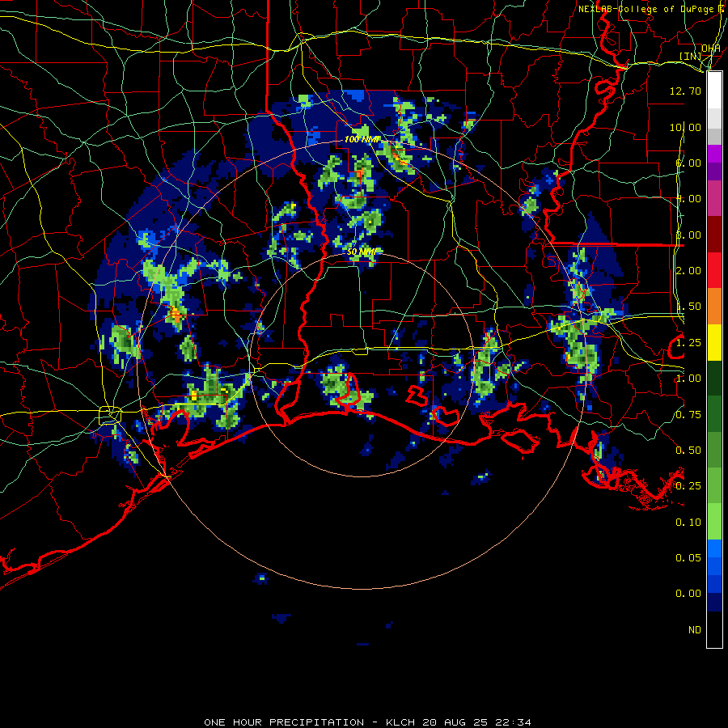Screen dimensions: 728x728
Task: Pick the light blue swatch beside 0.05
Action: 714,548
